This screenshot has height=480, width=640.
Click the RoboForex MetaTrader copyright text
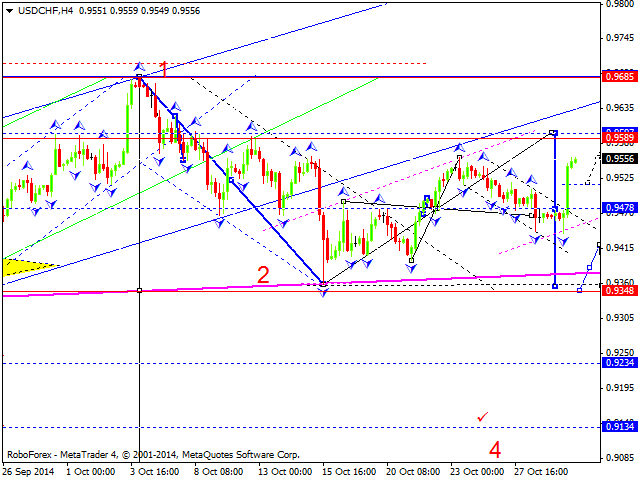152,453
